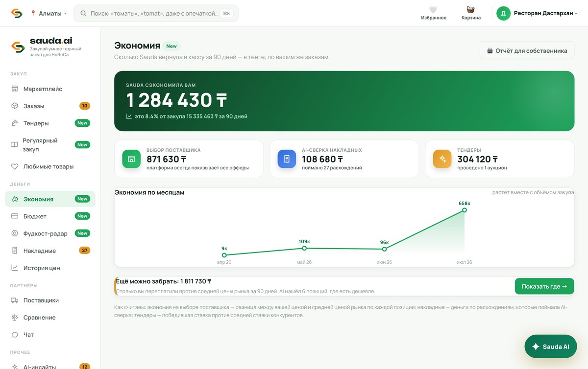The height and width of the screenshot is (369, 588).
Task: Click the Сравнение scales icon
Action: (14, 318)
